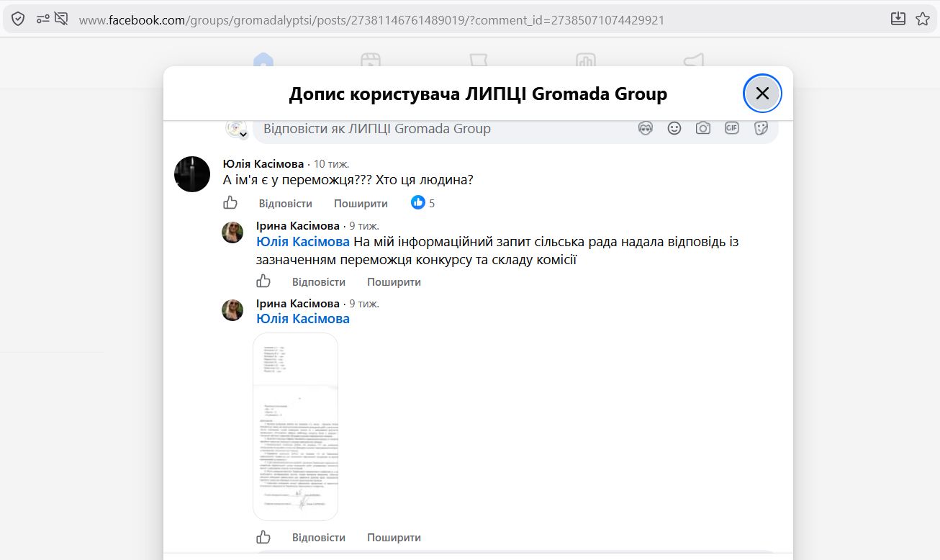Image resolution: width=940 pixels, height=560 pixels.
Task: Share Ірина's інформаційний запит comment
Action: tap(394, 282)
